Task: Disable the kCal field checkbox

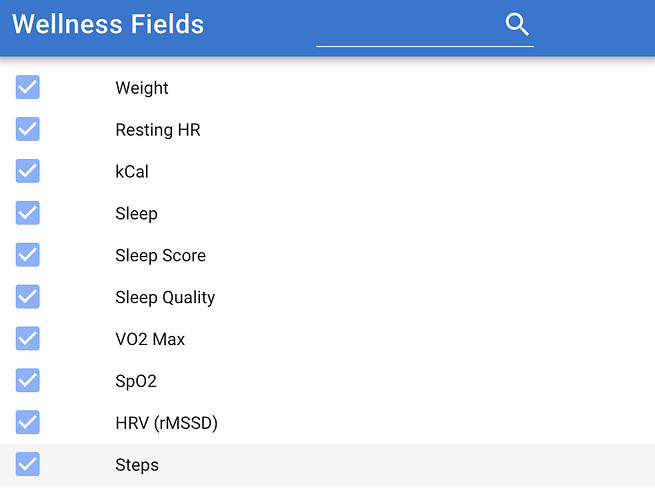Action: (28, 171)
